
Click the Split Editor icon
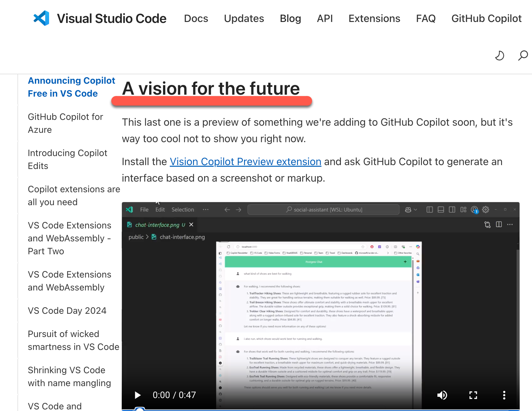(499, 224)
